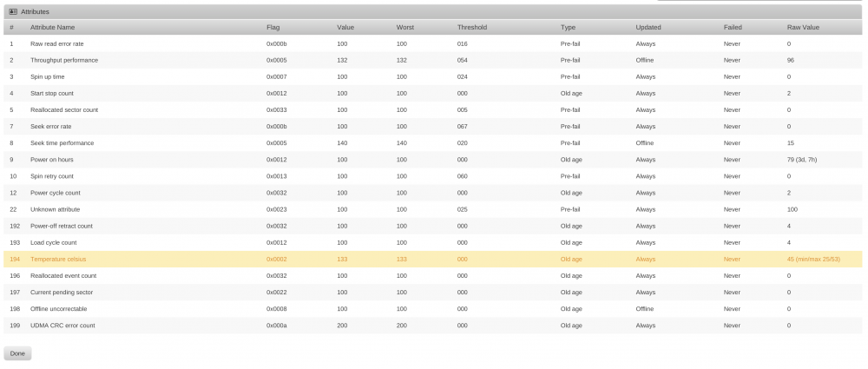Click raw value 96 in Throughput row
Image resolution: width=868 pixels, height=369 pixels.
(791, 61)
